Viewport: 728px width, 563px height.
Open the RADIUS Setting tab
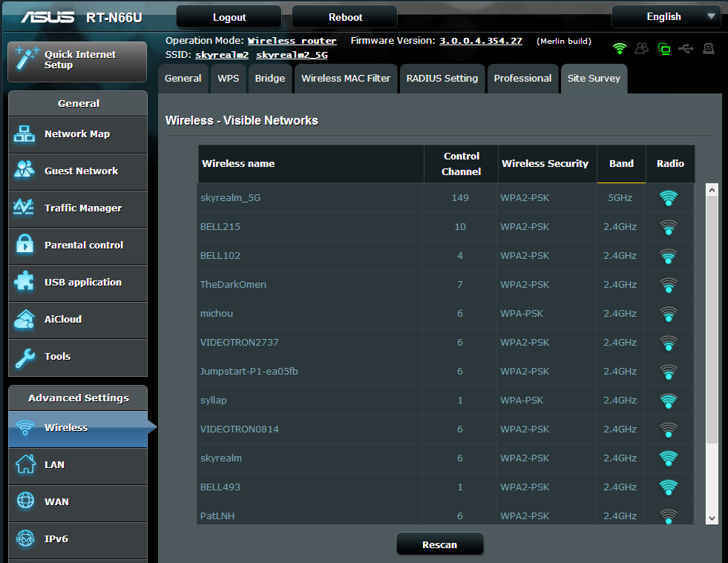click(x=442, y=79)
